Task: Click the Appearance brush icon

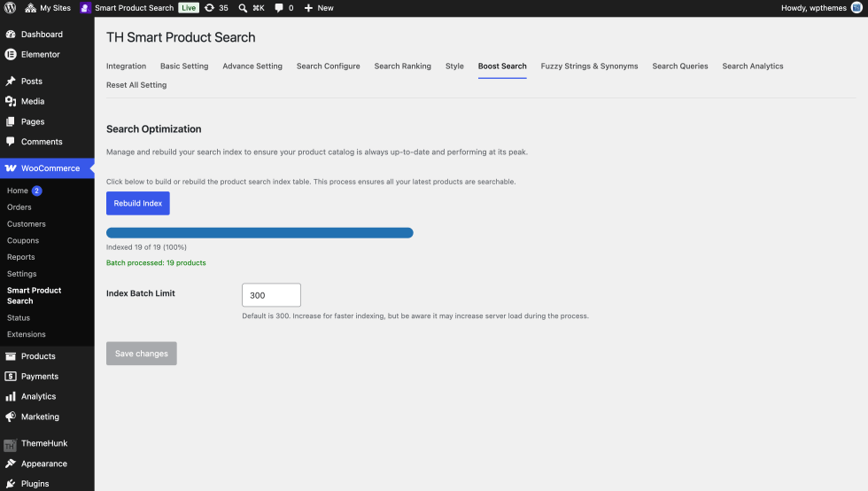Action: pos(11,464)
